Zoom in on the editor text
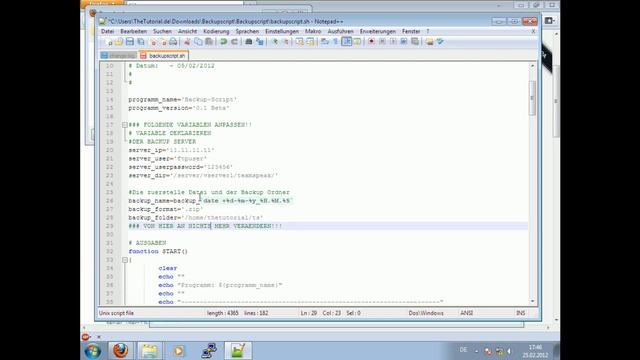The width and height of the screenshot is (640, 360). coord(275,42)
